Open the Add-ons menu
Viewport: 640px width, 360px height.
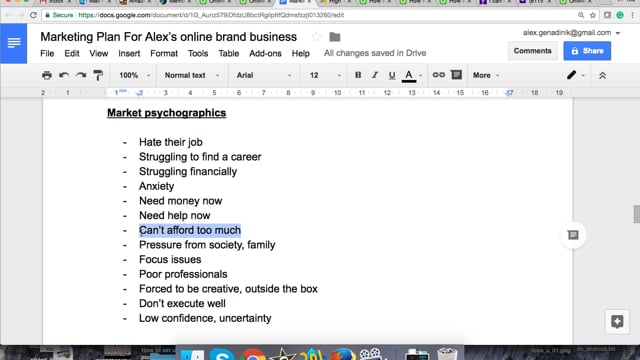265,53
